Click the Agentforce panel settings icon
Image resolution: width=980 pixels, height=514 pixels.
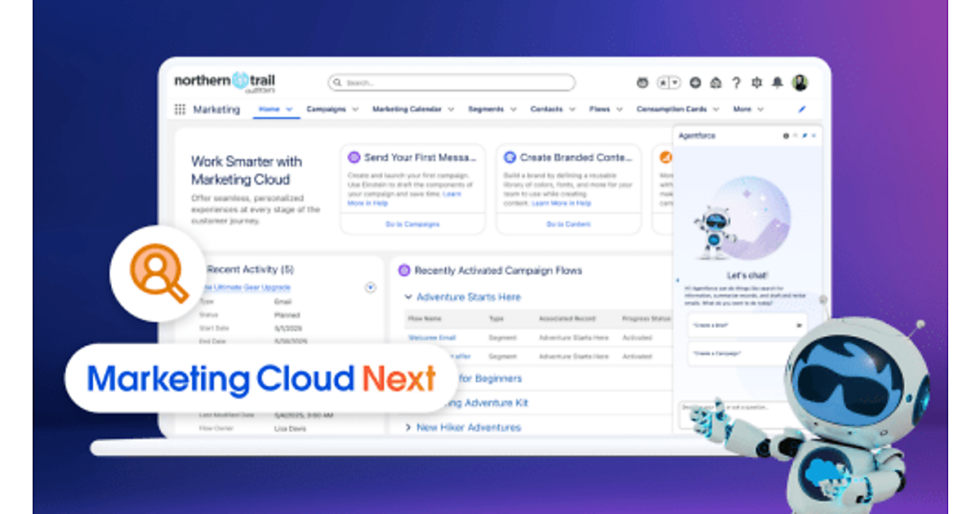pyautogui.click(x=786, y=135)
